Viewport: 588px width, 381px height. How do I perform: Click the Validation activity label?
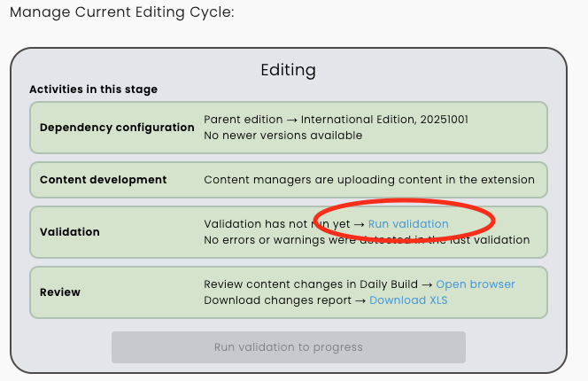click(x=70, y=232)
